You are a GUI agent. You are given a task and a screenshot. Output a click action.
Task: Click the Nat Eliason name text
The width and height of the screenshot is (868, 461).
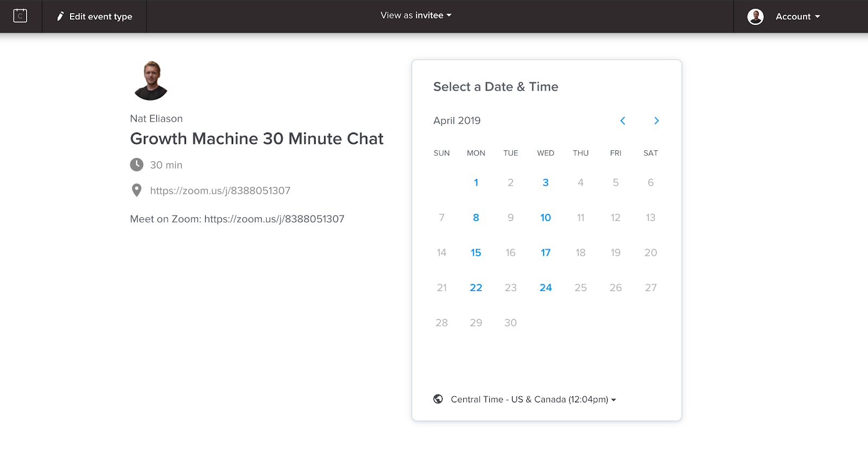click(x=156, y=118)
